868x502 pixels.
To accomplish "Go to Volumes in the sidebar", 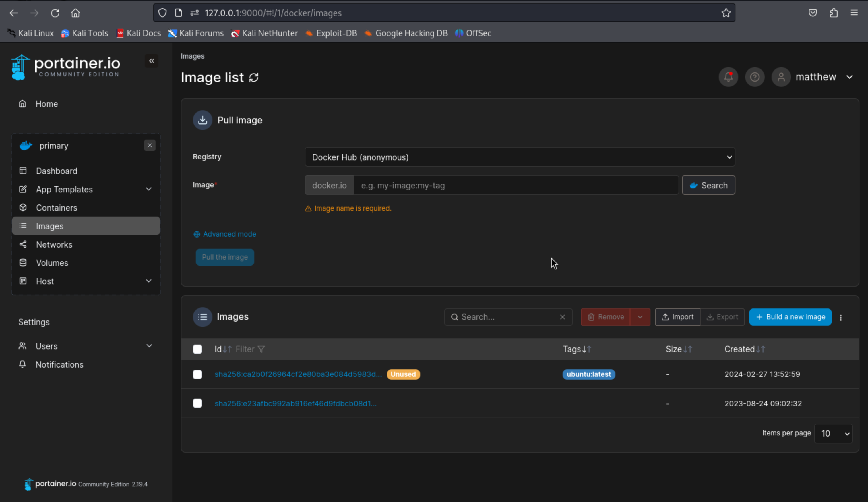I will [52, 263].
